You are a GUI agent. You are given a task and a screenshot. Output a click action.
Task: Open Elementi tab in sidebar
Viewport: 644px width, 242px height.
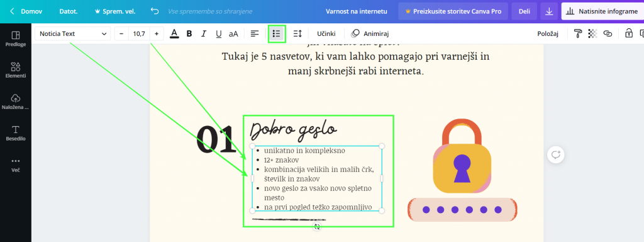pyautogui.click(x=16, y=71)
